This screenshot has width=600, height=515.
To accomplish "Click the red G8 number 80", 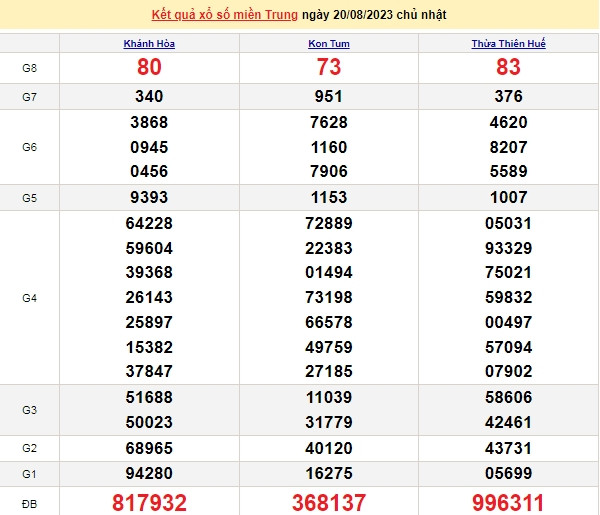I will click(x=149, y=68).
